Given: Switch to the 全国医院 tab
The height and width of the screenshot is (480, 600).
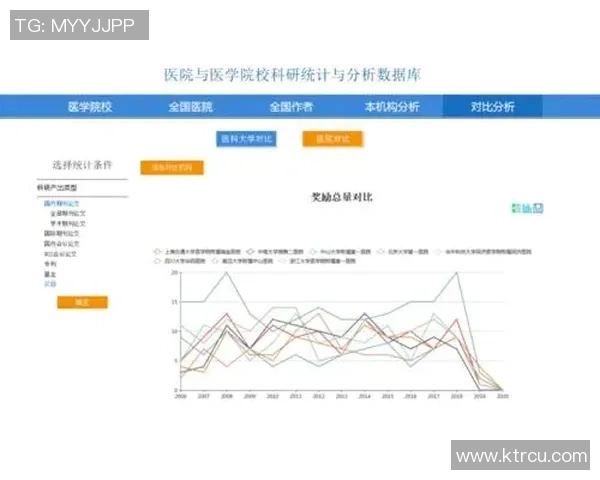Looking at the screenshot, I should 191,107.
